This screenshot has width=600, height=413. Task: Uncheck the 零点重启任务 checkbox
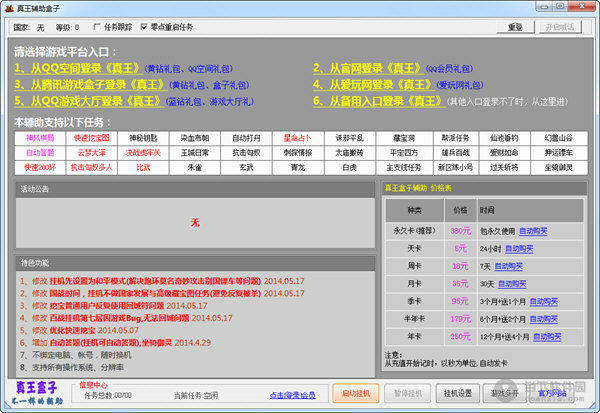tap(144, 27)
